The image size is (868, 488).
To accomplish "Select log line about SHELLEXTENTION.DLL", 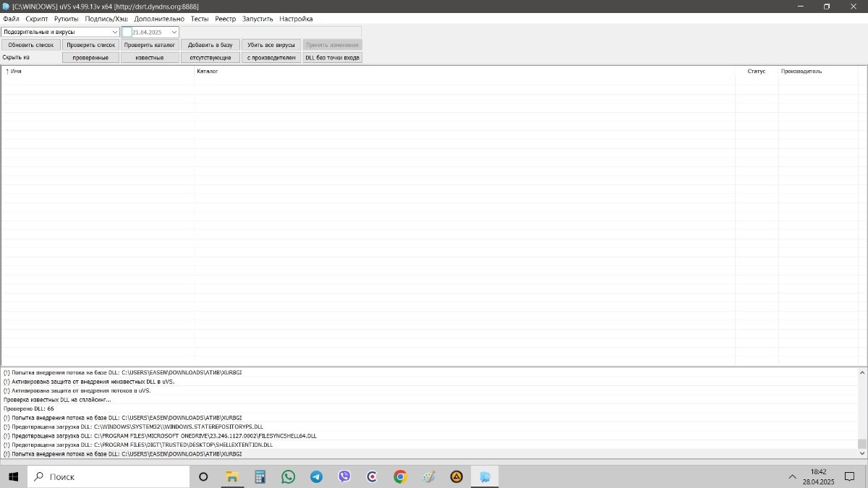I will 429,445.
